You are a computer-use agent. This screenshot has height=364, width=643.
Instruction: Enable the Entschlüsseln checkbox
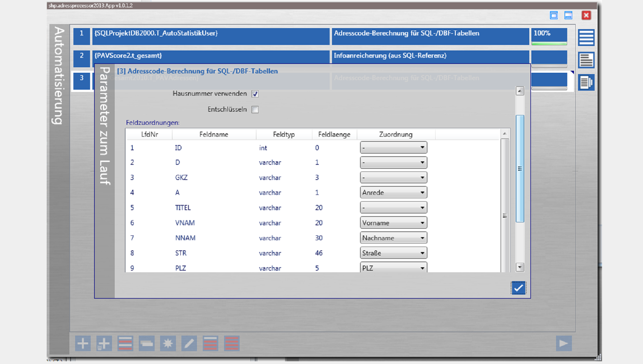tap(255, 110)
